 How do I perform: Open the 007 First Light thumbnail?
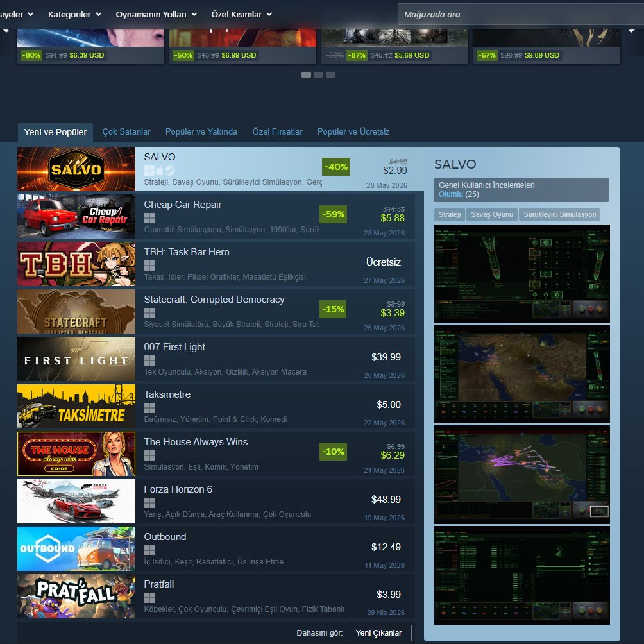tap(76, 359)
